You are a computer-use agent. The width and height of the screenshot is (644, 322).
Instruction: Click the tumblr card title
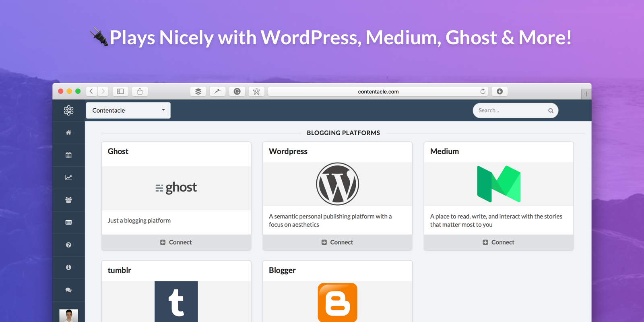tap(120, 270)
